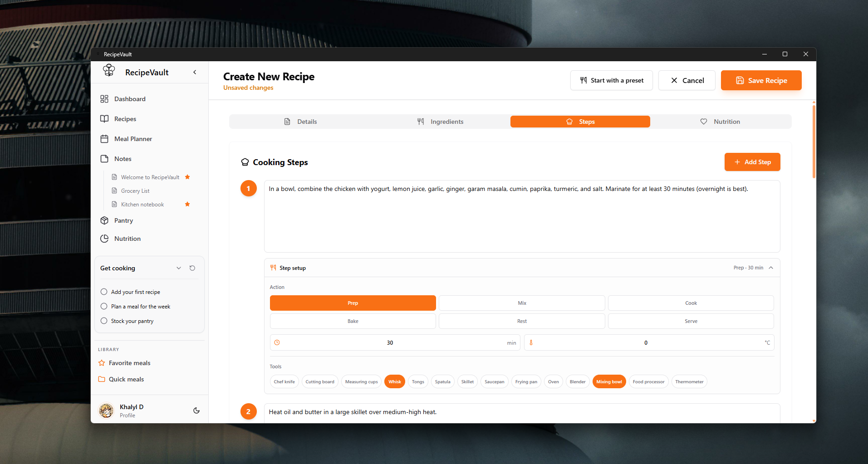868x464 pixels.
Task: Select the Cook action
Action: point(691,303)
